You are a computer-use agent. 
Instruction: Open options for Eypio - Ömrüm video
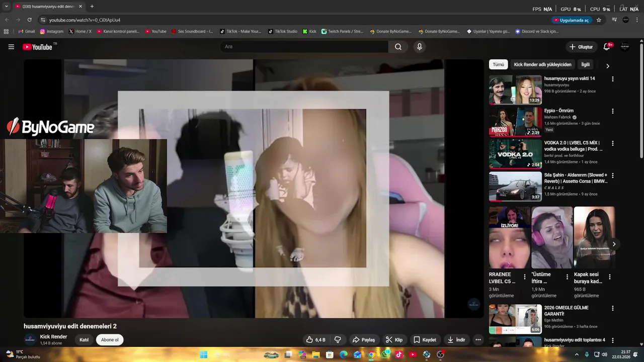tap(612, 111)
